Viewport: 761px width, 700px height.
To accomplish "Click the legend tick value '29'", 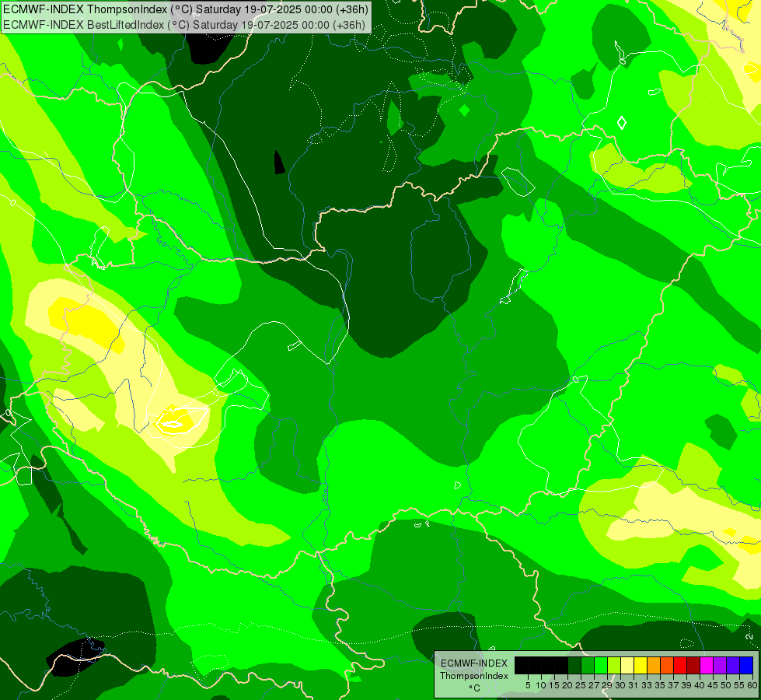I will tap(607, 685).
